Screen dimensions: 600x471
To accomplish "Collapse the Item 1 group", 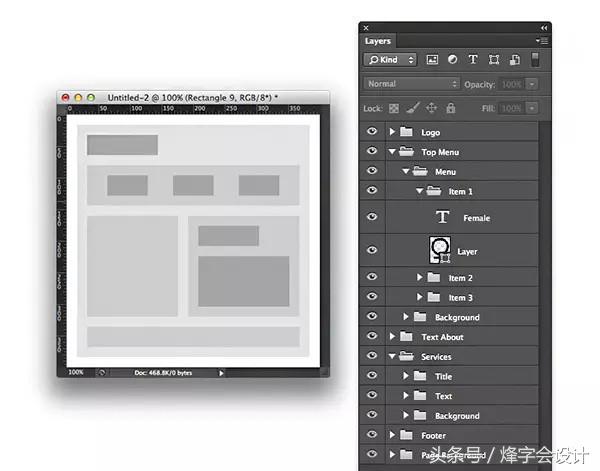I will 419,191.
